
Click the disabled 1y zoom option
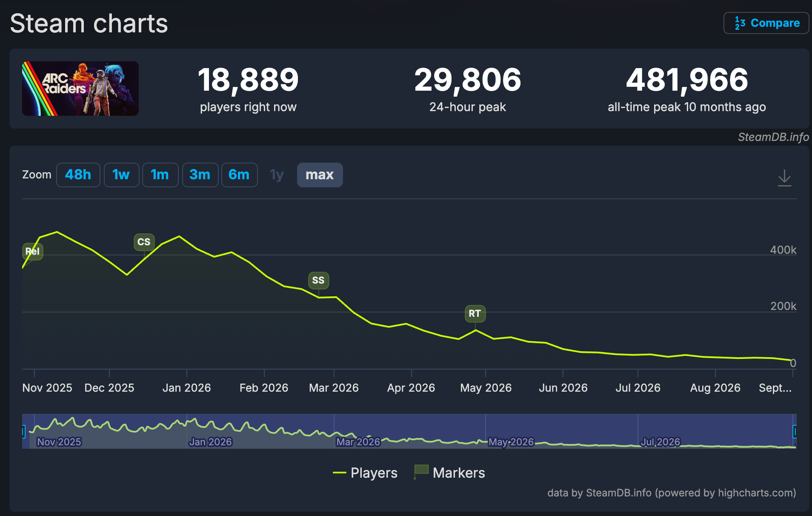(277, 175)
